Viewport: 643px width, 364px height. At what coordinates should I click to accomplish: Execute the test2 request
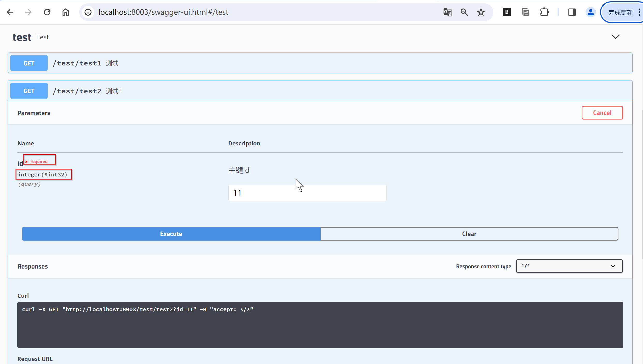(171, 234)
